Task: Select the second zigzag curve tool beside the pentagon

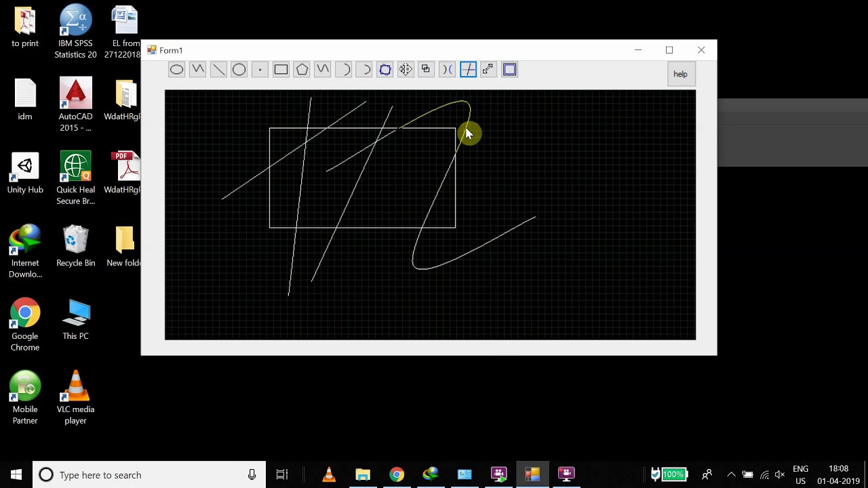Action: 322,69
